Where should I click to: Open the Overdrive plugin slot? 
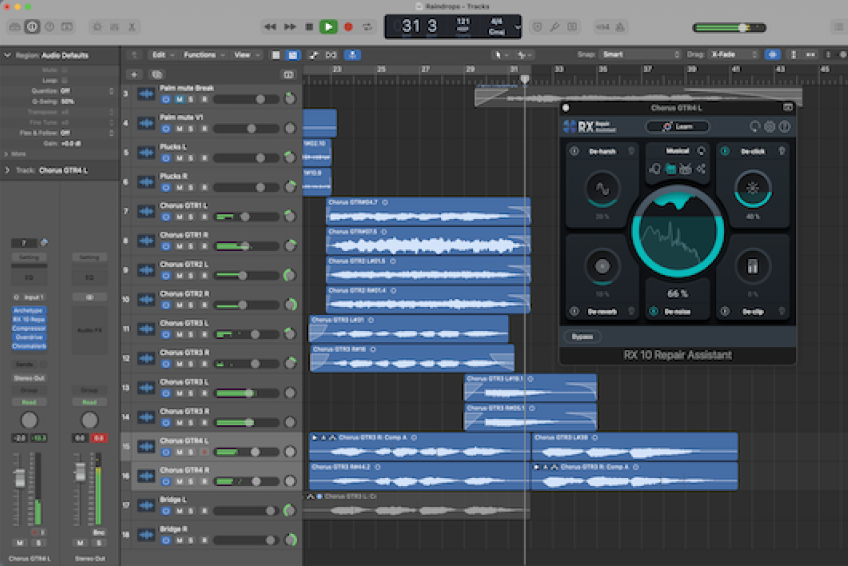click(29, 337)
